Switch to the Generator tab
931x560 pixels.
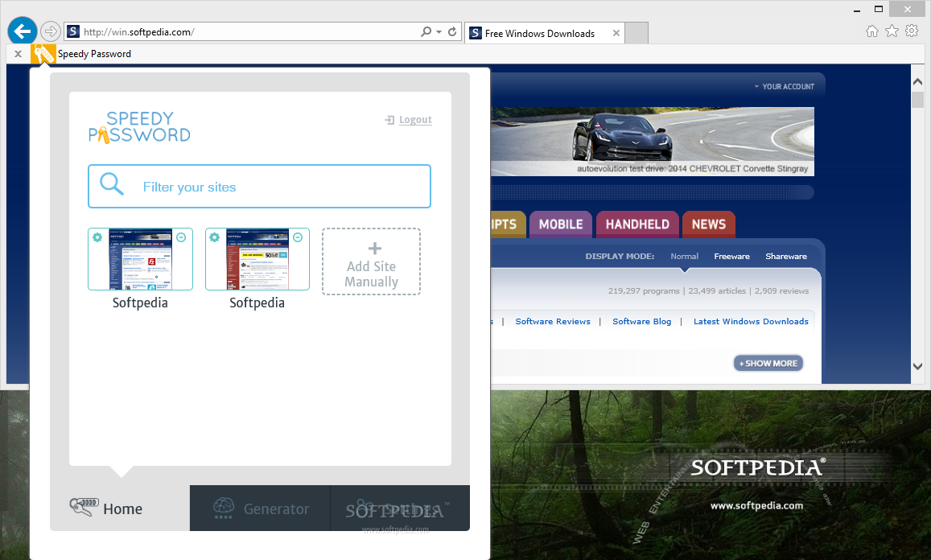click(260, 509)
